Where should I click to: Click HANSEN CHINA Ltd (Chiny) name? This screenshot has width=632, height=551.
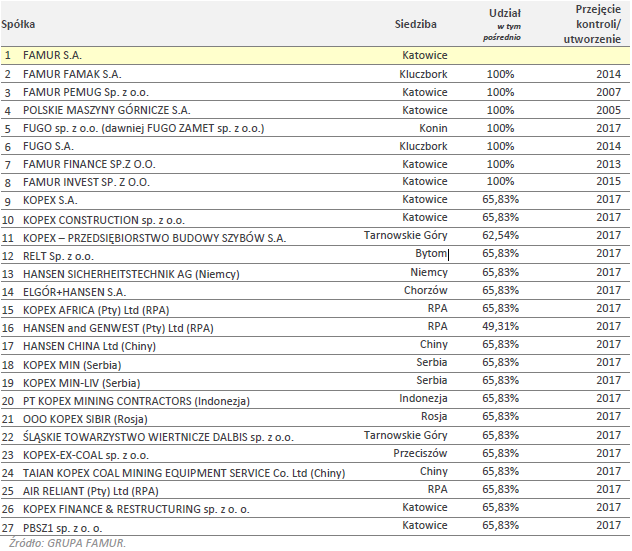click(89, 346)
